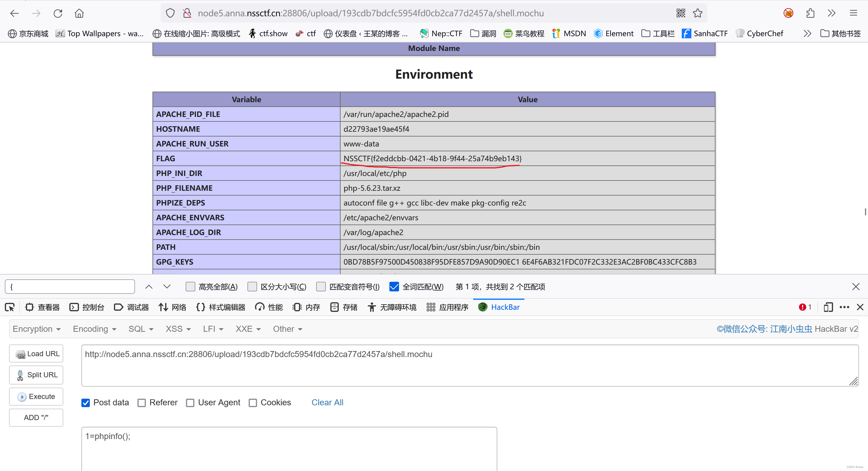This screenshot has width=868, height=471.
Task: Uncheck the Post data checkbox
Action: (x=86, y=403)
